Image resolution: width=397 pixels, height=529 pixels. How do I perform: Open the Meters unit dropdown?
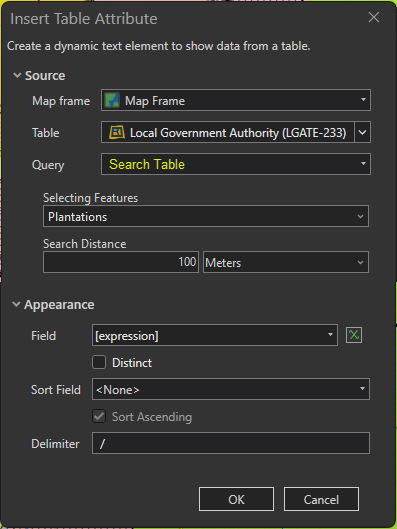pos(286,262)
